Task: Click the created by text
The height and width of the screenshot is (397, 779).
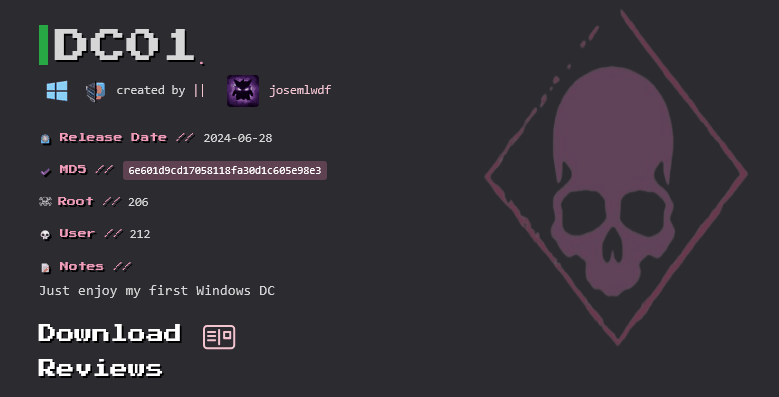Action: [151, 90]
